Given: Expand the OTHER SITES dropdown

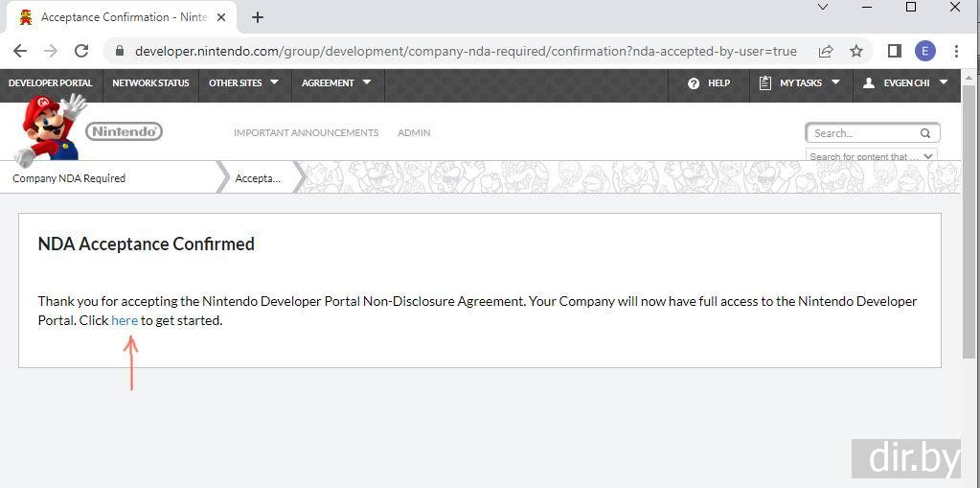Looking at the screenshot, I should tap(244, 82).
